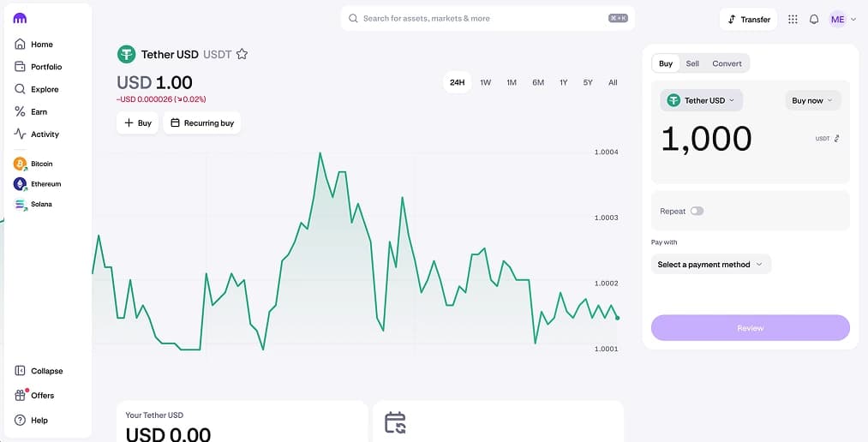Select the 5Y chart range
This screenshot has height=442, width=868.
[x=588, y=82]
